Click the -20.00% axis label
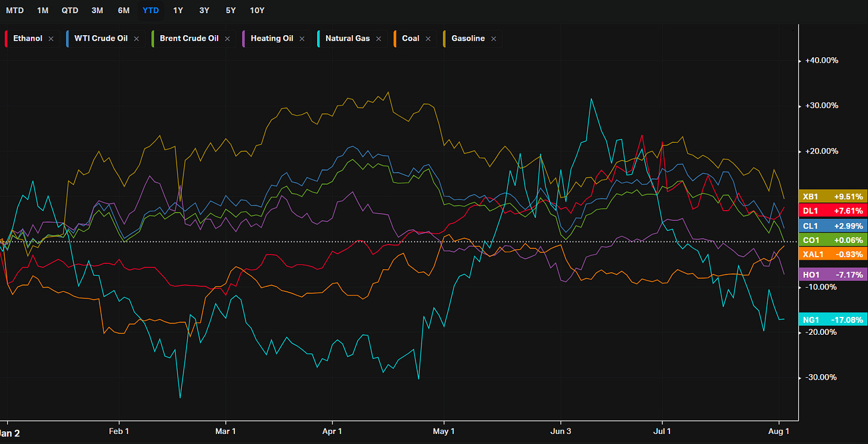Screen dimensions: 868x444 (x=821, y=332)
